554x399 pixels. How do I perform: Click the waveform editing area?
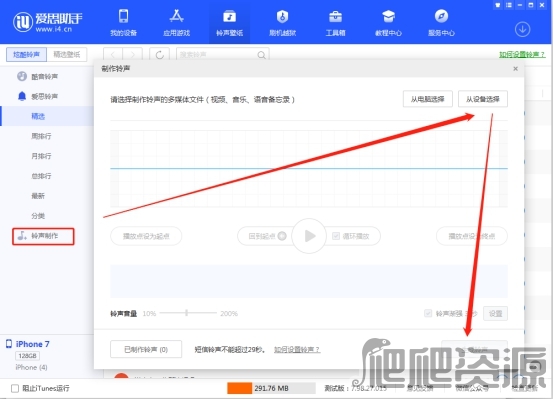[x=309, y=169]
